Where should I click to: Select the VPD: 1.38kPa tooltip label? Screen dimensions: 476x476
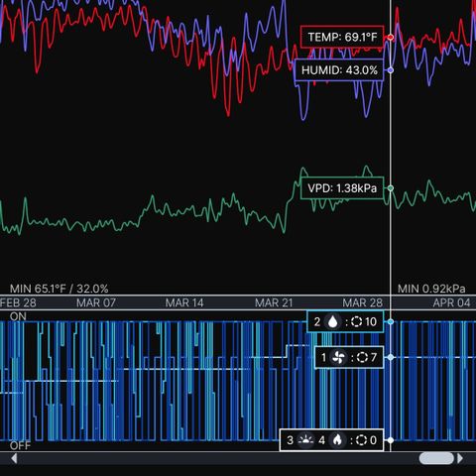point(342,188)
